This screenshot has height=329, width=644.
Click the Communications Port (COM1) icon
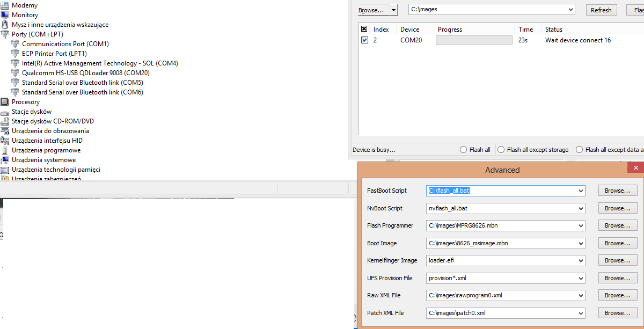(x=15, y=44)
